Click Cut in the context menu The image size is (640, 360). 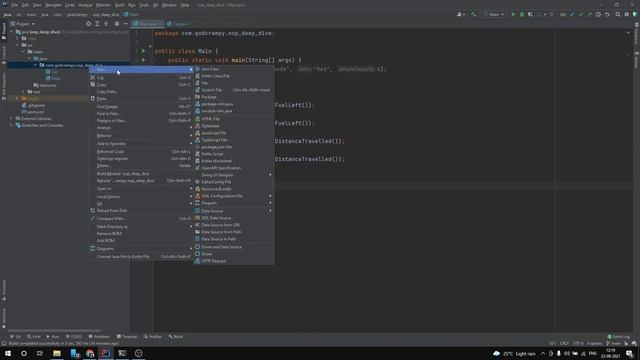tap(141, 77)
